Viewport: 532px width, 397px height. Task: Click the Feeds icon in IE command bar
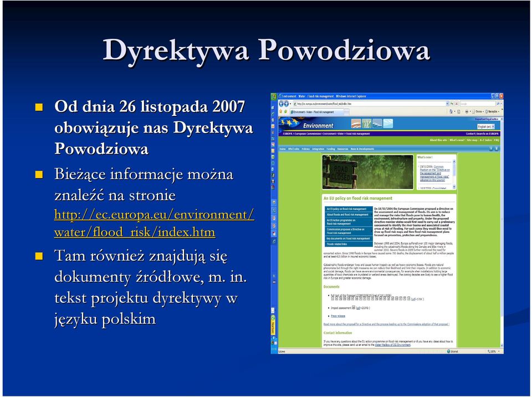coord(459,111)
